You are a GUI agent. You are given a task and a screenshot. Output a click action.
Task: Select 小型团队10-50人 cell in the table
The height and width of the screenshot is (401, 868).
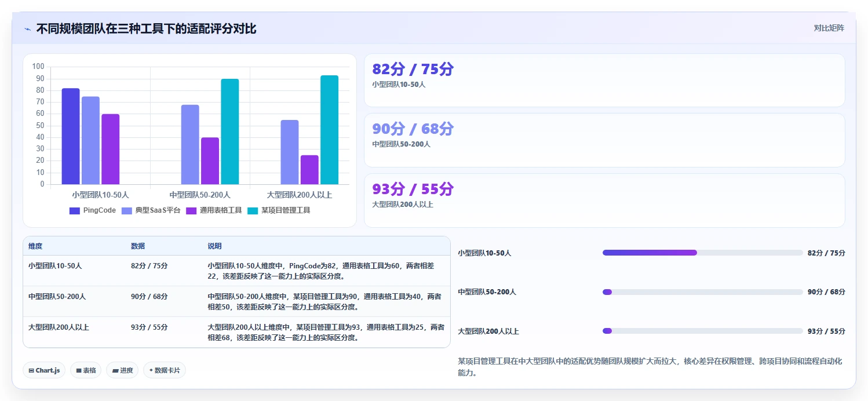coord(55,266)
